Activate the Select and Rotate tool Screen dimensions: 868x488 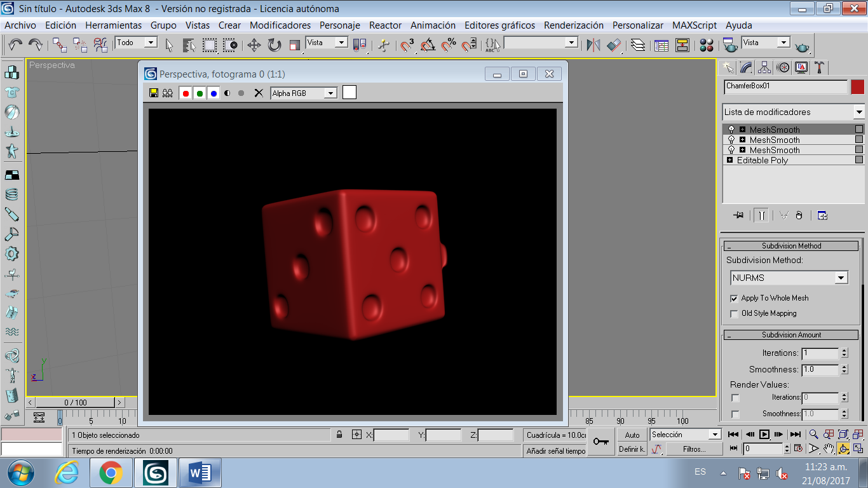coord(273,45)
